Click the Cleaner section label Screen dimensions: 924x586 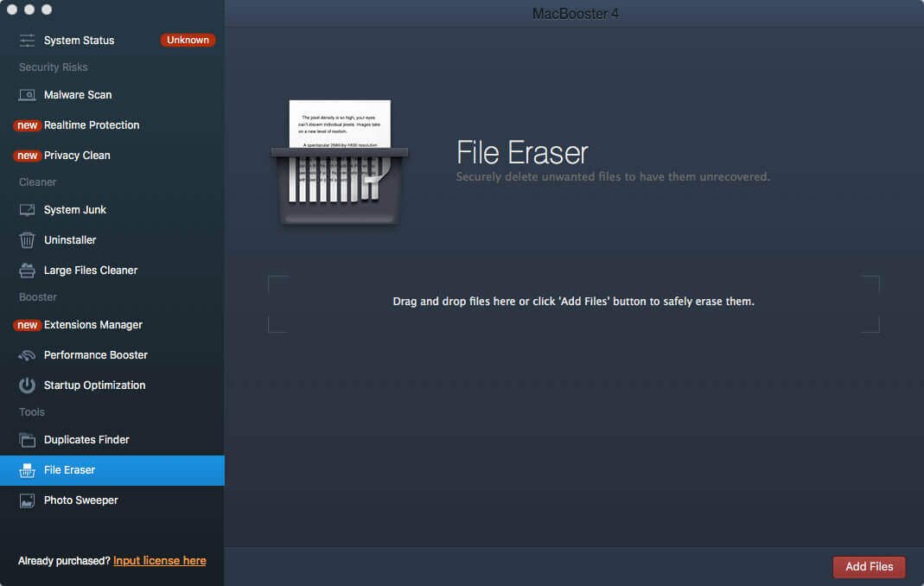(x=38, y=182)
